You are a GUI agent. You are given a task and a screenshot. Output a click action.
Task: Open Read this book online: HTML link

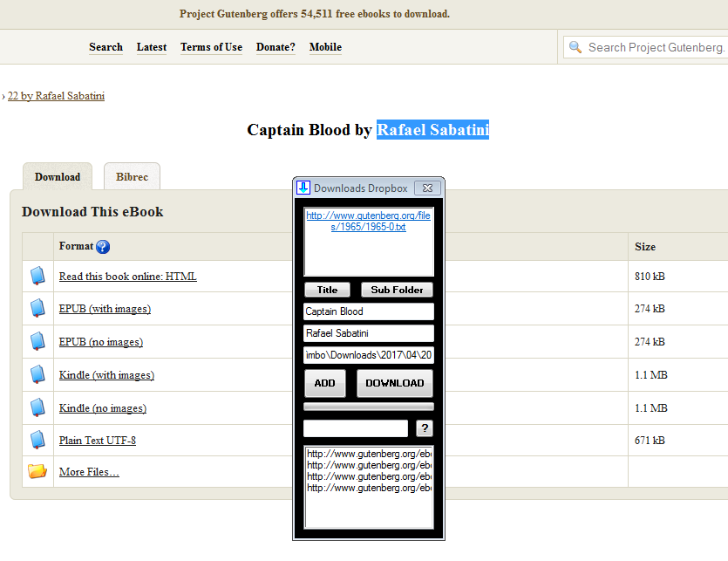point(127,276)
